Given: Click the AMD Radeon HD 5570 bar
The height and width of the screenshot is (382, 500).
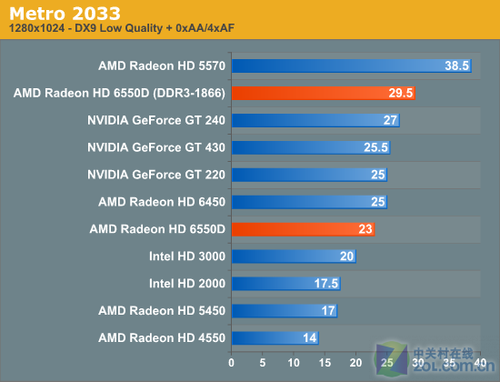Looking at the screenshot, I should coord(352,66).
